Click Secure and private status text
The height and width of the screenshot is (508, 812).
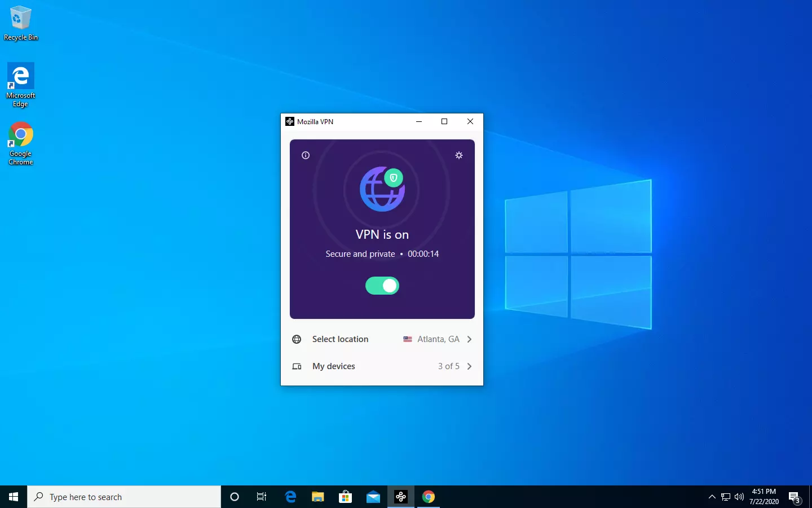(360, 254)
